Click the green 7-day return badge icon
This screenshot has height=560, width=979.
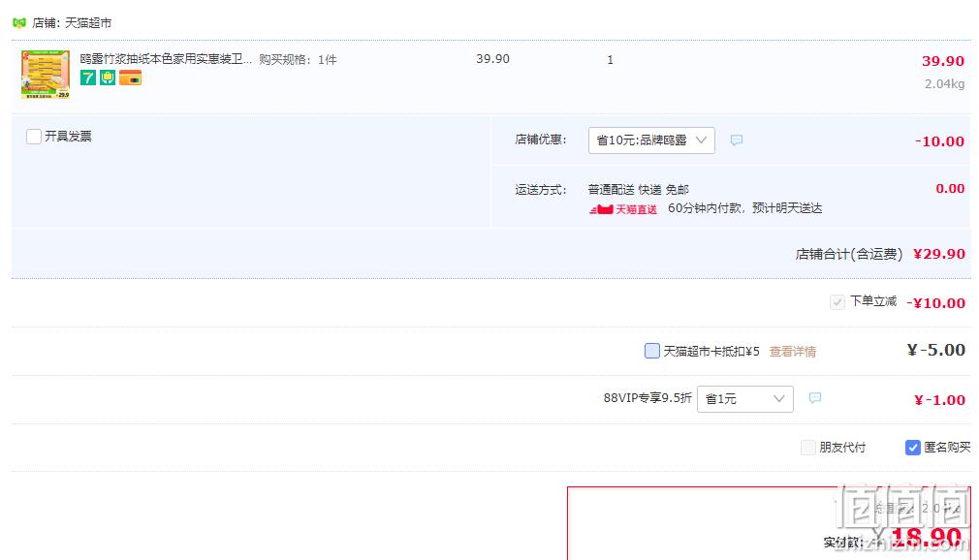point(88,78)
